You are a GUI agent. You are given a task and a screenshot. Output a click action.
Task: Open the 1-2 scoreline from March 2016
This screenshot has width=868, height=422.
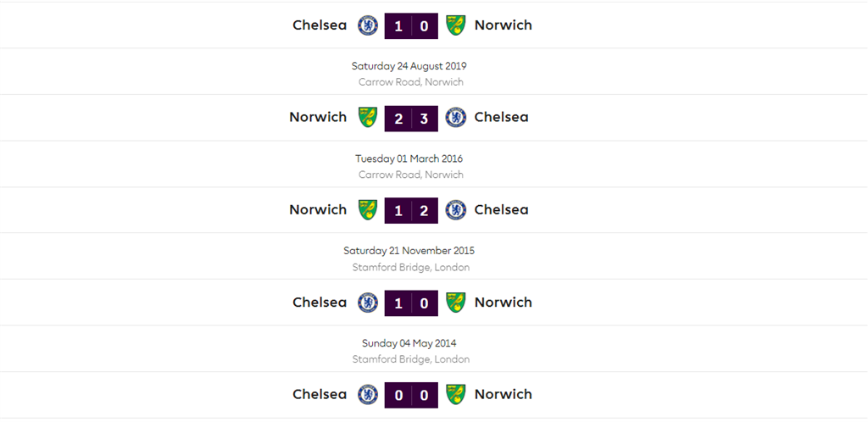point(411,210)
